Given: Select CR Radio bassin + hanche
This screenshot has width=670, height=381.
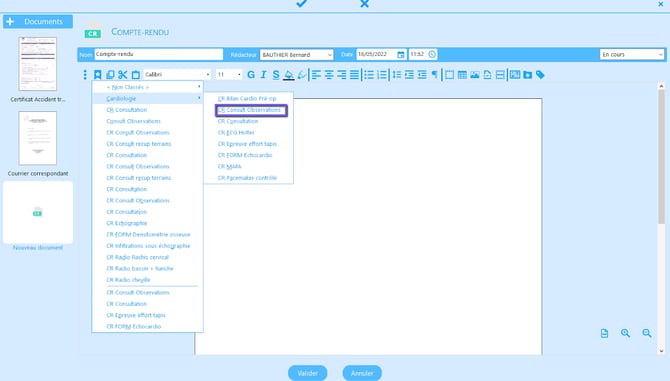Looking at the screenshot, I should click(x=140, y=269).
